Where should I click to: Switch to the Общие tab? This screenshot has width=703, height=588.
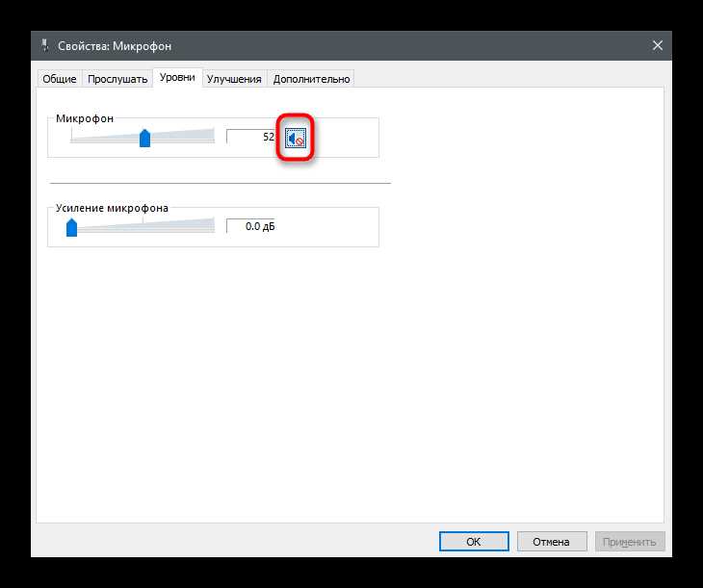(x=59, y=79)
